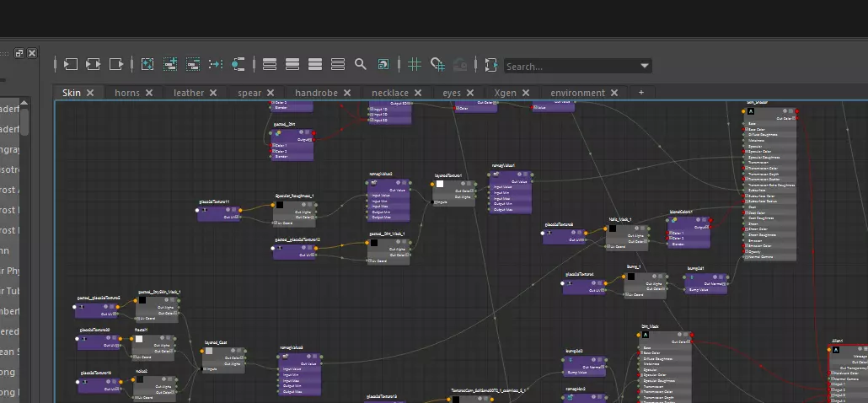Click black swatch on bump_1 node
The height and width of the screenshot is (403, 868).
pos(630,277)
